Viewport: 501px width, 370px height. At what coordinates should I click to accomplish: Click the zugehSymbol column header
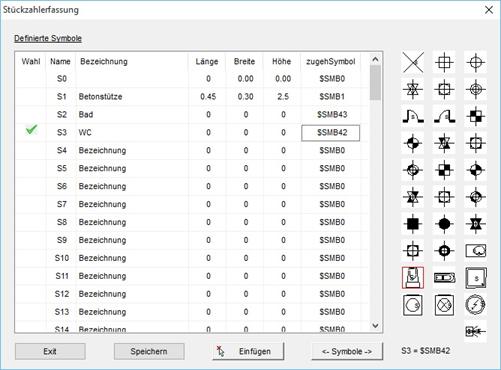coord(331,61)
